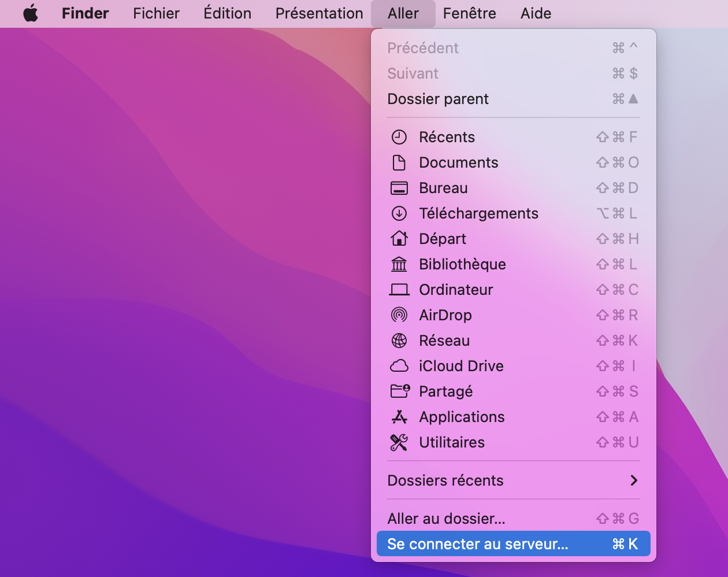The width and height of the screenshot is (728, 577).
Task: Click the Réseau globe icon
Action: point(399,341)
